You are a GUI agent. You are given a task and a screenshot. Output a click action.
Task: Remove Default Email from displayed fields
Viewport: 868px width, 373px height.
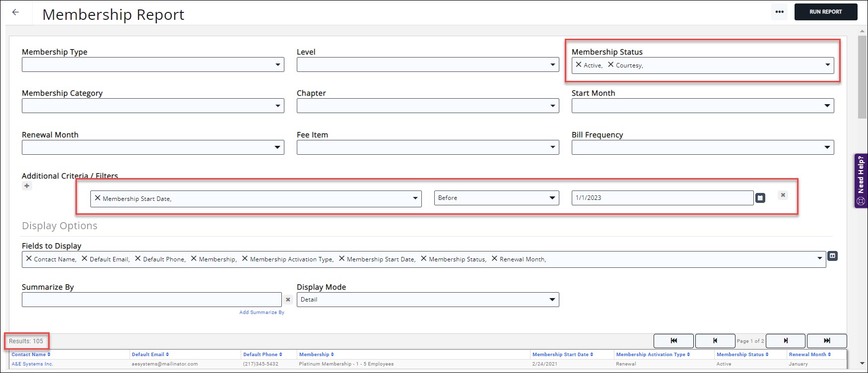click(x=84, y=258)
